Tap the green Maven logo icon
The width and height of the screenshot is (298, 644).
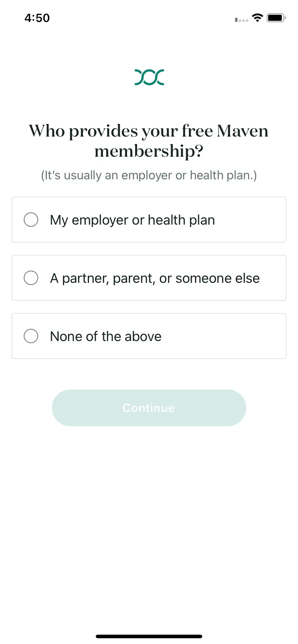[x=149, y=77]
